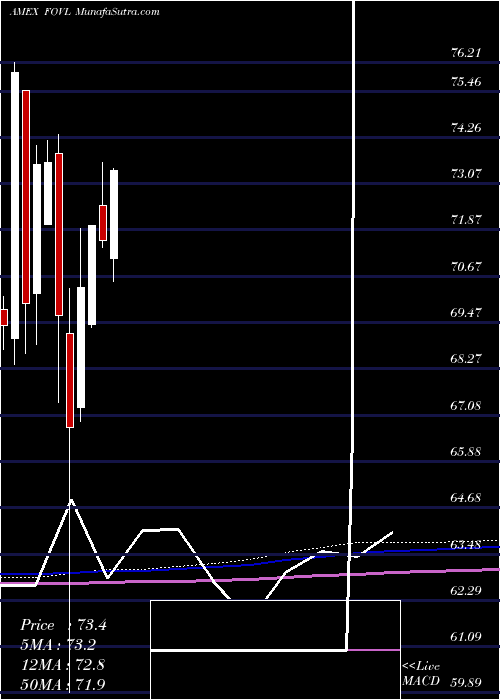Screen dimensions: 500x700
Task: Click the 74.26 price axis label
Action: pyautogui.click(x=466, y=128)
